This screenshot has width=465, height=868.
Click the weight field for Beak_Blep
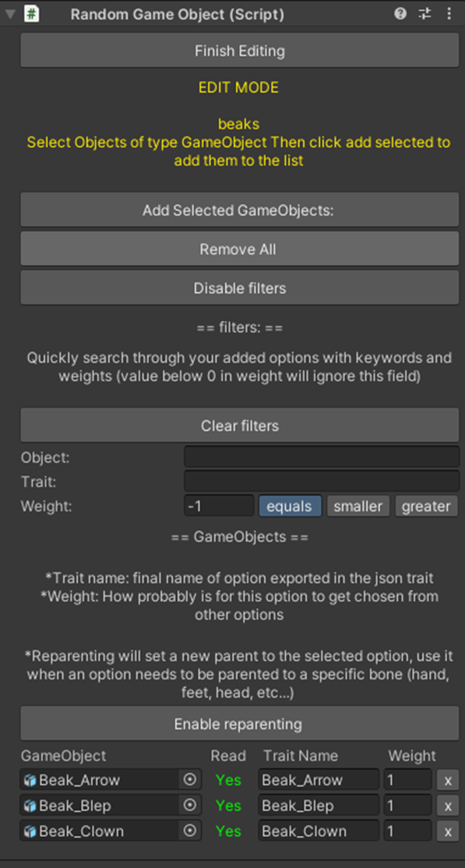tap(408, 806)
